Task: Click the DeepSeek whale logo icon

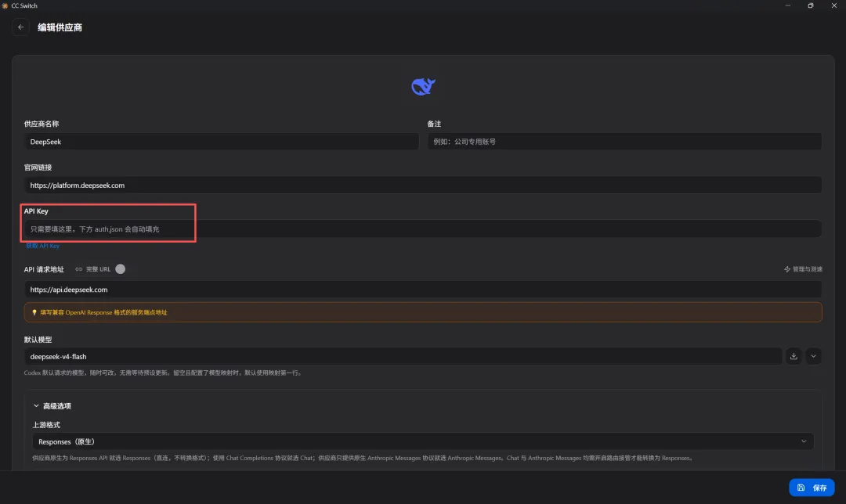Action: click(x=423, y=86)
